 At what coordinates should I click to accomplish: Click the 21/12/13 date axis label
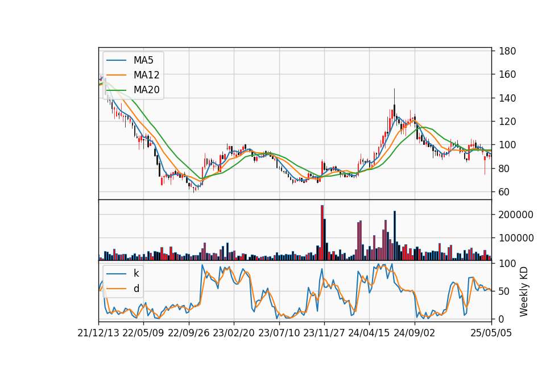coord(98,333)
